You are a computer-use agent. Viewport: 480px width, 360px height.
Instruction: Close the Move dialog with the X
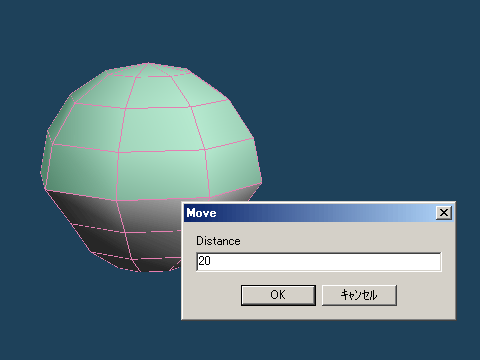click(x=444, y=213)
